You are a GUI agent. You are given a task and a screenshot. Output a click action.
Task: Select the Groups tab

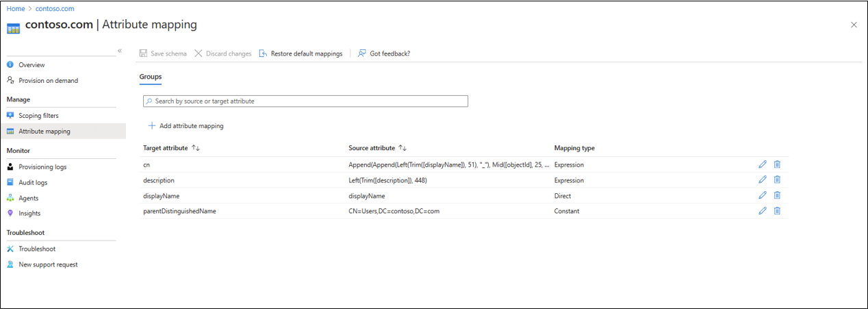pos(151,77)
